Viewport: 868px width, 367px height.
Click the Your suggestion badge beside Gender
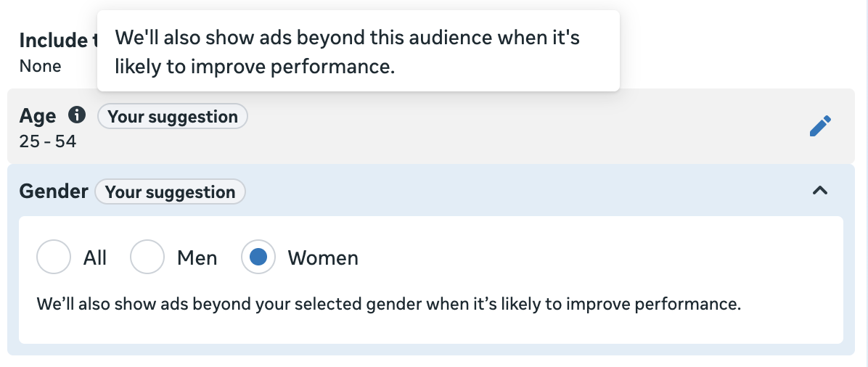point(170,191)
